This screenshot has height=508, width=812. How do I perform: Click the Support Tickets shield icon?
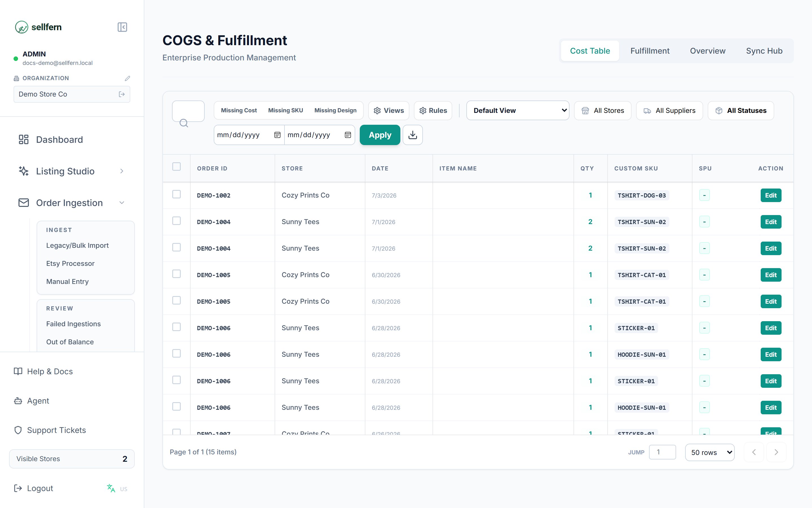click(x=18, y=430)
